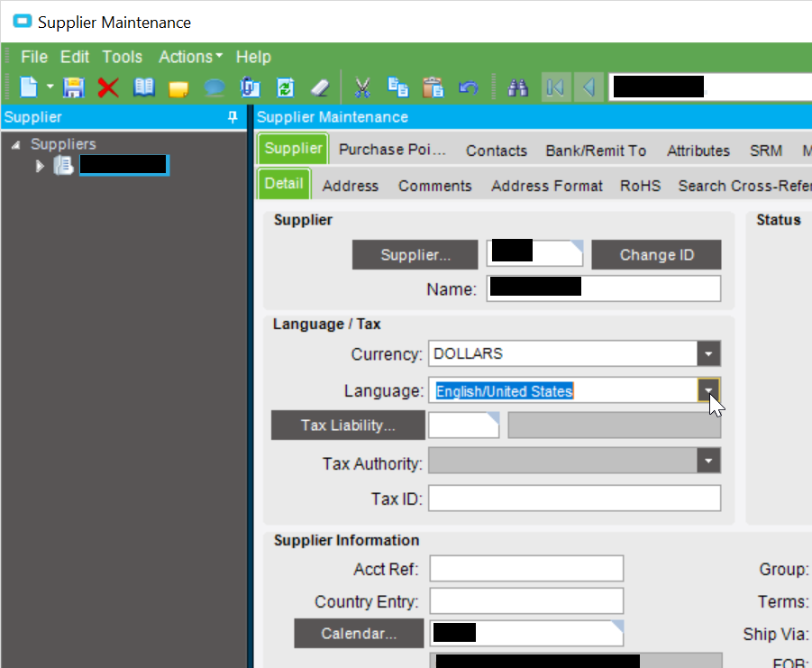Click the open book toolbar icon
The image size is (812, 668).
(143, 87)
